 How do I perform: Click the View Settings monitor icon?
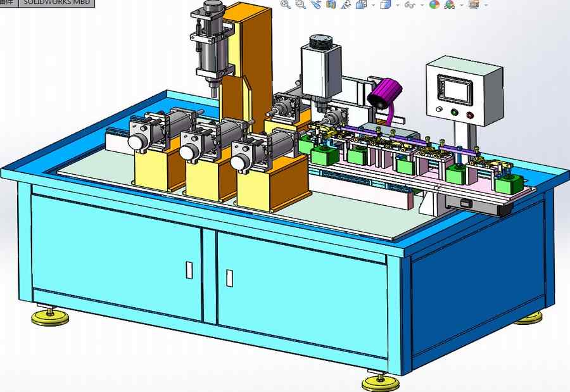coord(474,4)
